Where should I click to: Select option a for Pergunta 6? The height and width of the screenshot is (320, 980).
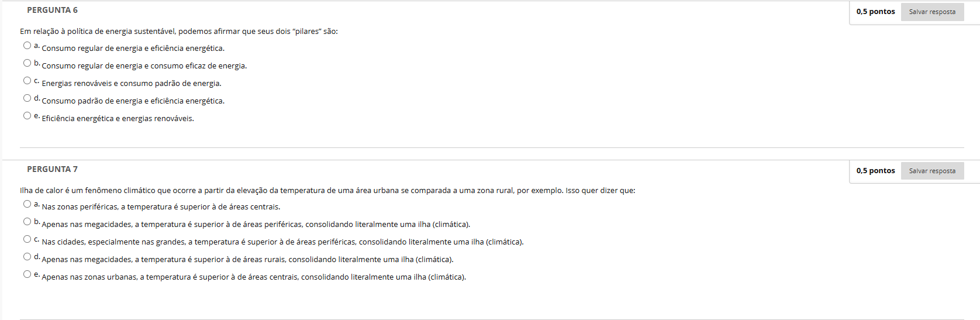[x=27, y=46]
